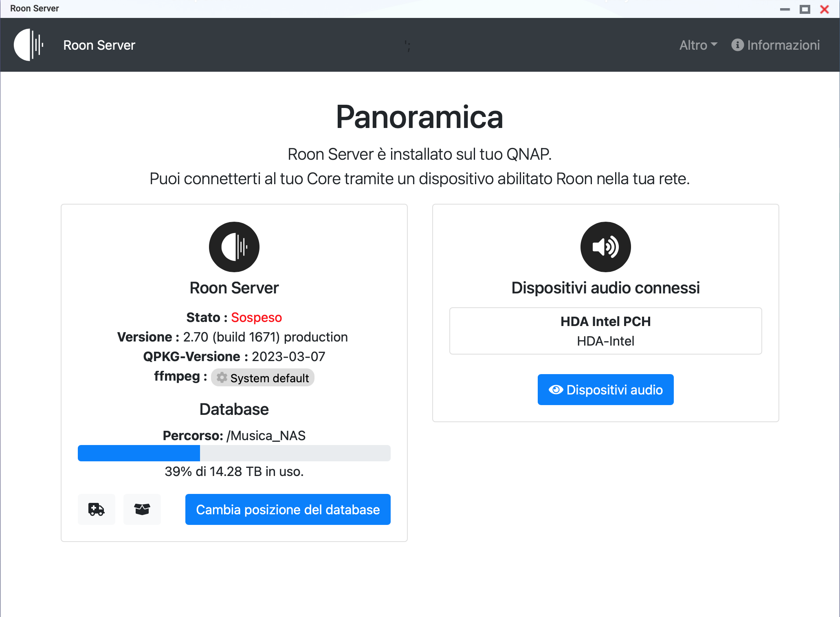
Task: Click the ambulance icon button
Action: pos(97,509)
